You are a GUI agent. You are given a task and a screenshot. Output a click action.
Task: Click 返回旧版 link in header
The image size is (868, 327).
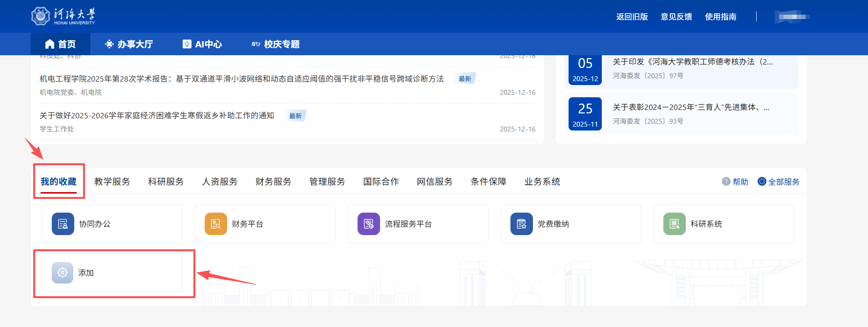(x=632, y=17)
